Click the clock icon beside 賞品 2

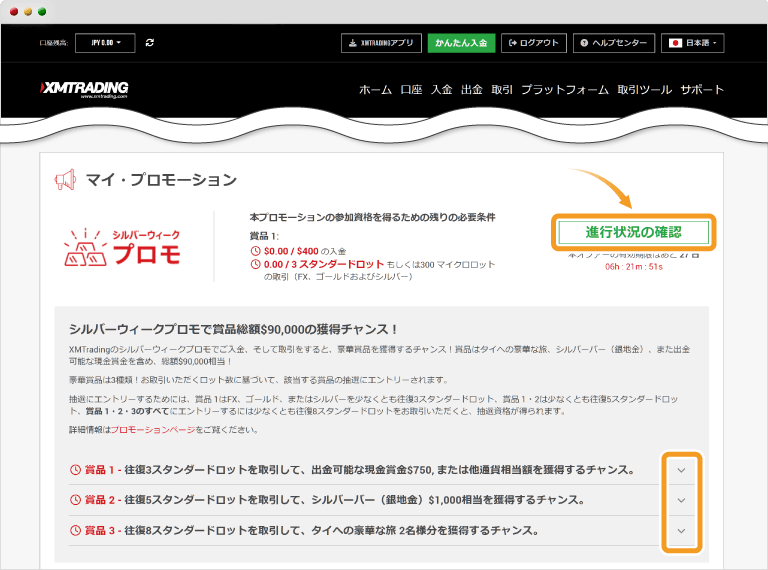click(x=75, y=500)
